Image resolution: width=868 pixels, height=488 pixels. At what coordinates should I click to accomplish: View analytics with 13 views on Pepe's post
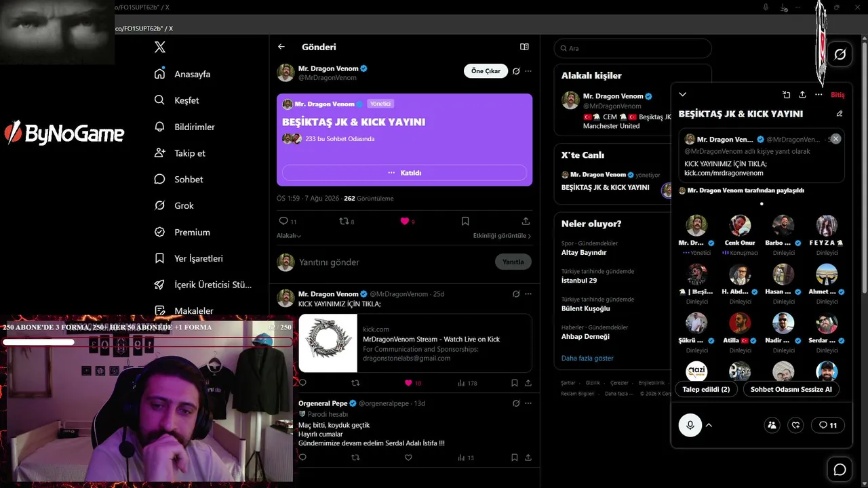[x=466, y=457]
